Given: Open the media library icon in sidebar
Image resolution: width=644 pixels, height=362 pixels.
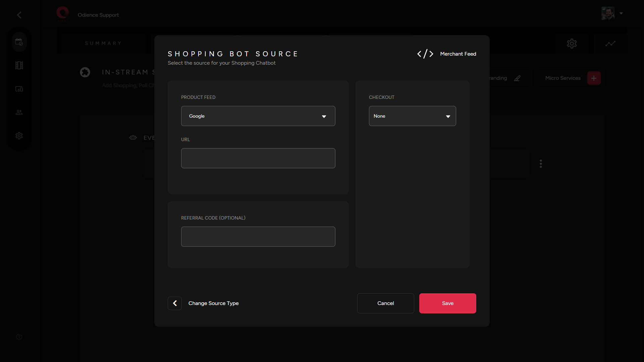Looking at the screenshot, I should point(19,65).
